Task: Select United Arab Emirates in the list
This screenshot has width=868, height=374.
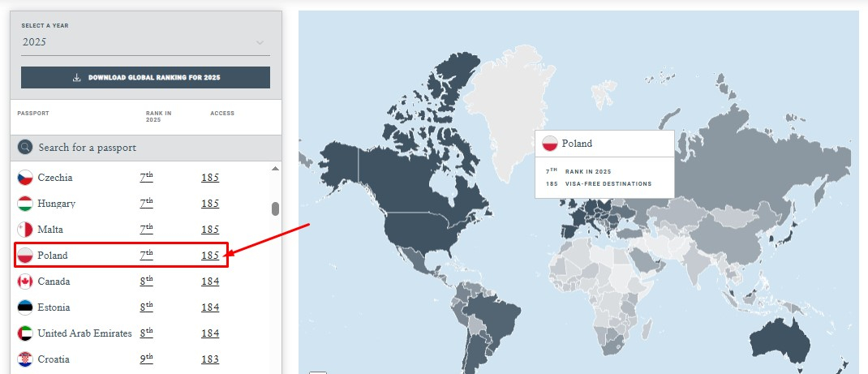Action: [84, 333]
